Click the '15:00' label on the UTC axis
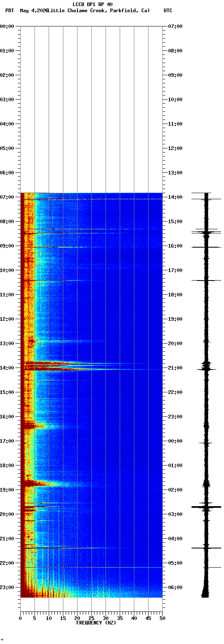Screen dimensions: 224x644 [x=175, y=222]
